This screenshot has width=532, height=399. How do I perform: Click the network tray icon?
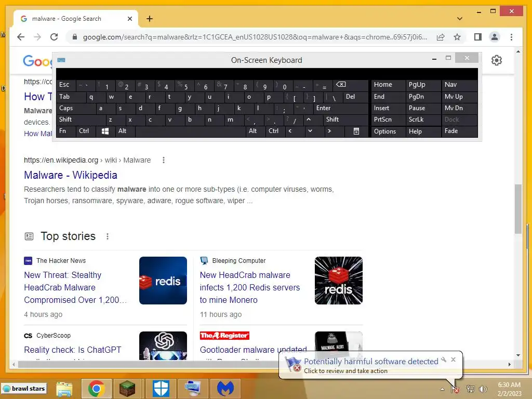click(x=470, y=389)
